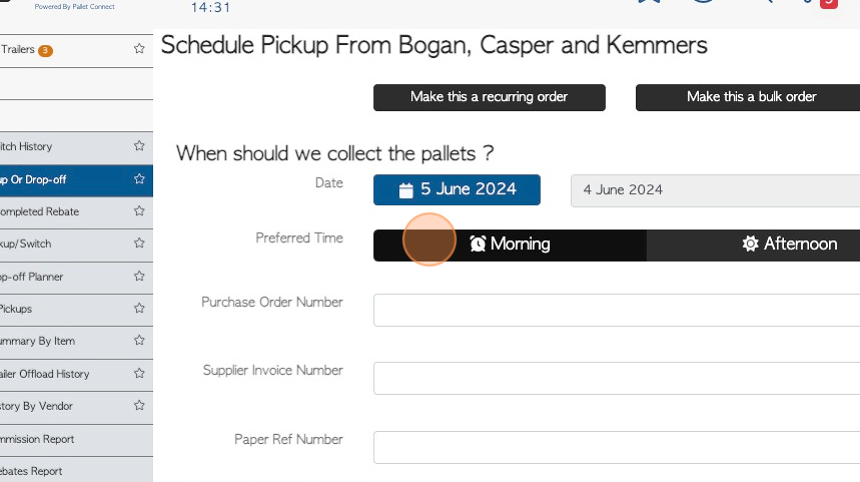Star the Drop-off Planner entry

139,276
